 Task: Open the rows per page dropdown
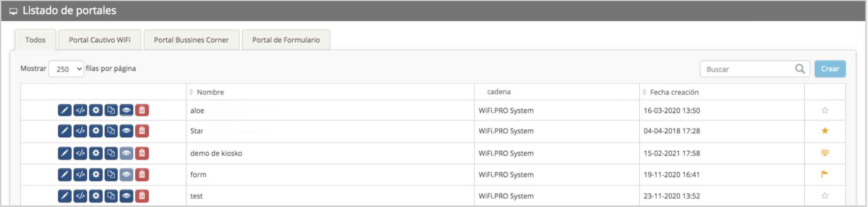(x=66, y=69)
